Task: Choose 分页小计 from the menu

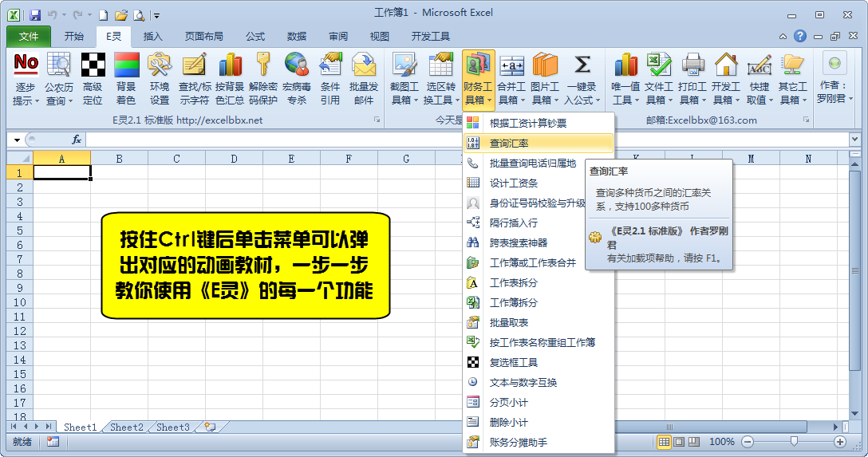Action: [x=539, y=402]
